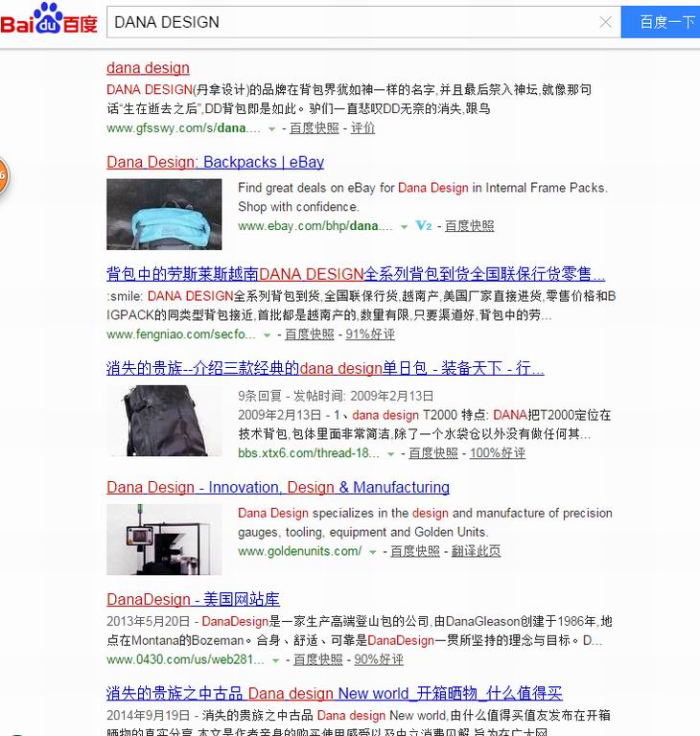Click the 100%好评 rating link
The height and width of the screenshot is (736, 700).
498,453
